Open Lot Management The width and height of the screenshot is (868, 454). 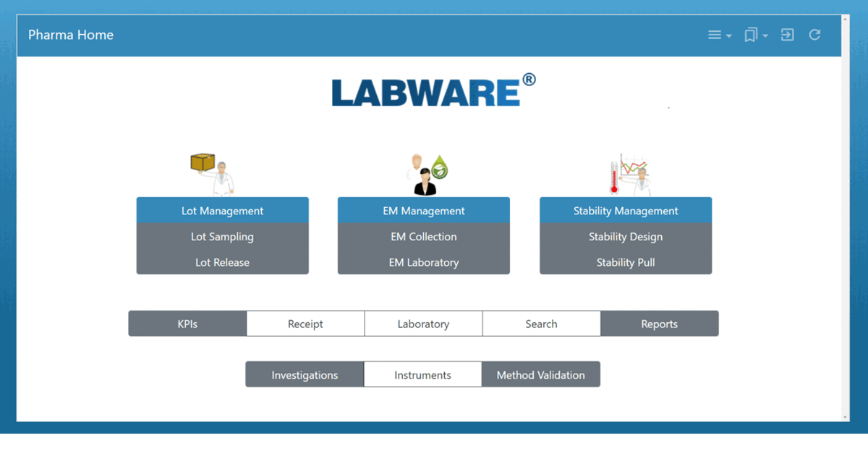click(x=222, y=211)
